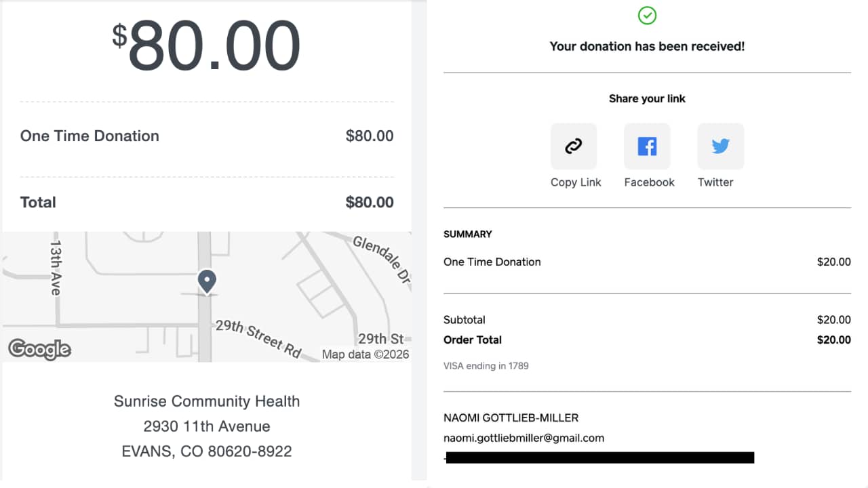Image resolution: width=868 pixels, height=488 pixels.
Task: Click the naomi.gottliebmiller@gmail.com email address
Action: pyautogui.click(x=524, y=438)
